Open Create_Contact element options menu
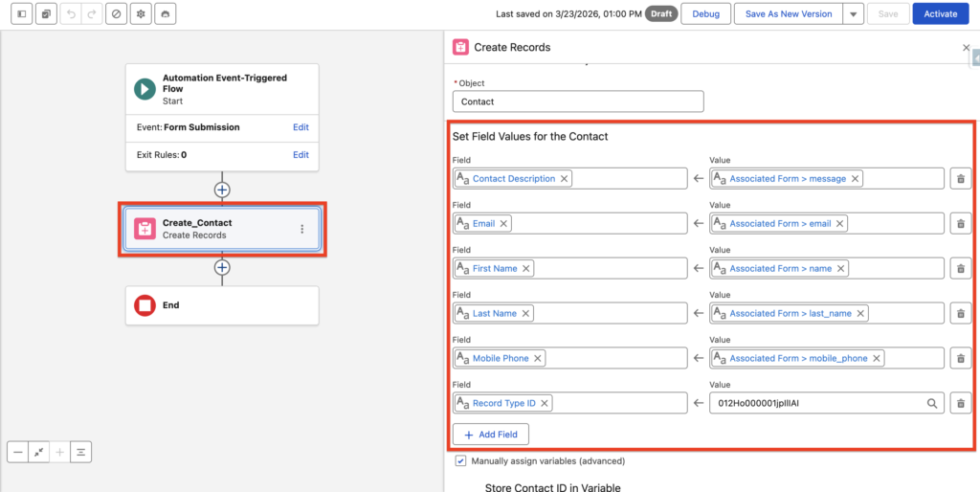Viewport: 980px width, 492px height. click(302, 229)
